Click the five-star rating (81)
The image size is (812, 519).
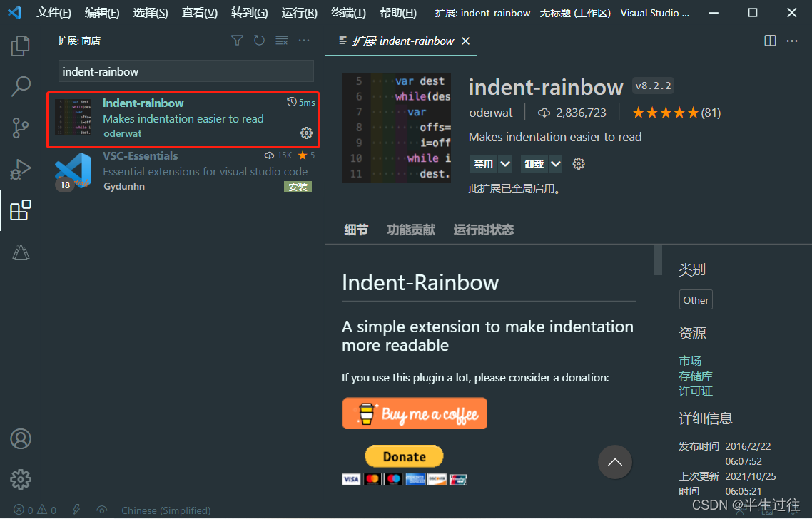pos(676,113)
